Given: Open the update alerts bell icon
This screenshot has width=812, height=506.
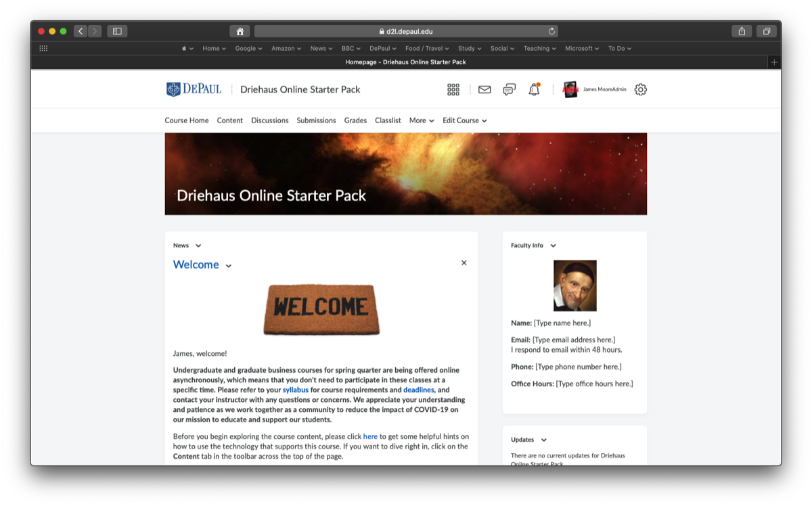Looking at the screenshot, I should tap(534, 89).
